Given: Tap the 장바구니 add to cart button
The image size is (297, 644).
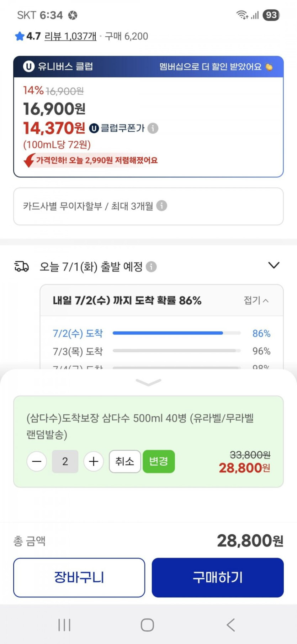Looking at the screenshot, I should click(79, 577).
